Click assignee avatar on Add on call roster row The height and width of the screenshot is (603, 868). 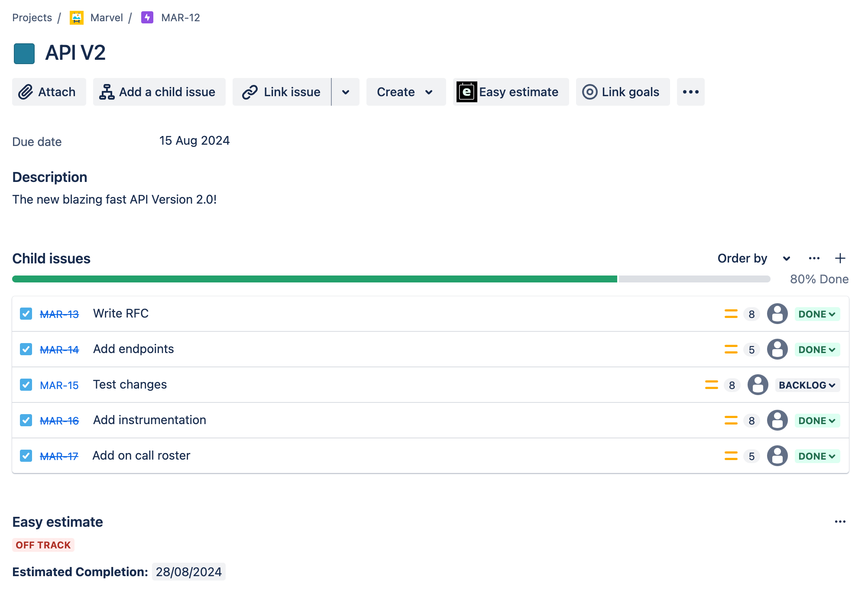click(777, 456)
